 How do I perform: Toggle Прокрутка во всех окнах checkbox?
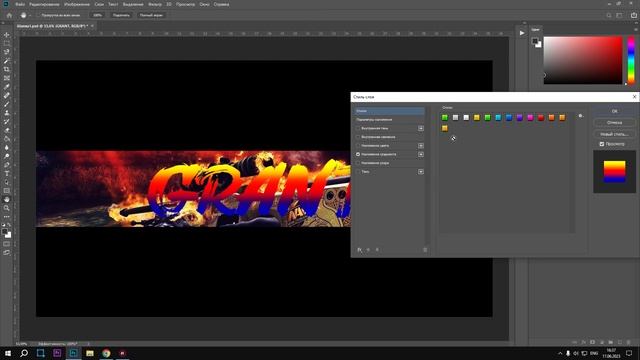[x=38, y=15]
